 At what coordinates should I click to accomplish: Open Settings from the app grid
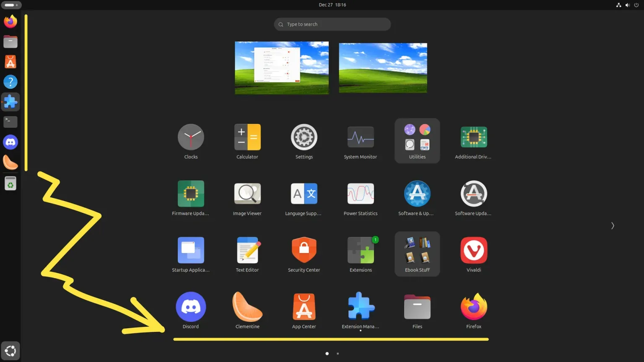click(x=304, y=141)
